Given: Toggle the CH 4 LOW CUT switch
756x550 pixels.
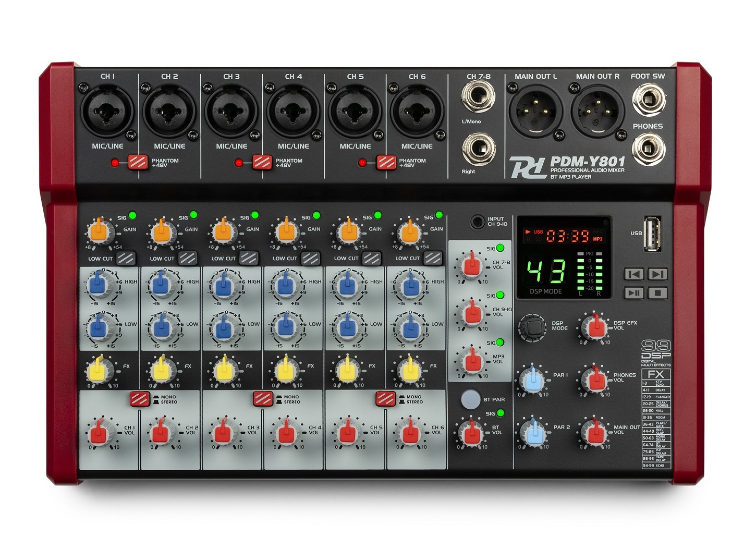Looking at the screenshot, I should point(310,258).
